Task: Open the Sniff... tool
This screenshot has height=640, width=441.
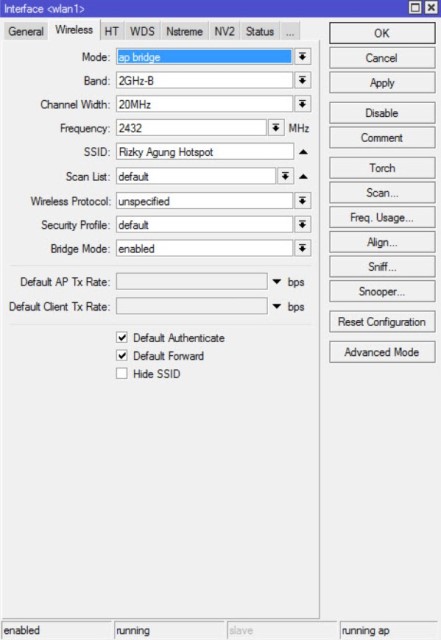Action: click(x=382, y=267)
